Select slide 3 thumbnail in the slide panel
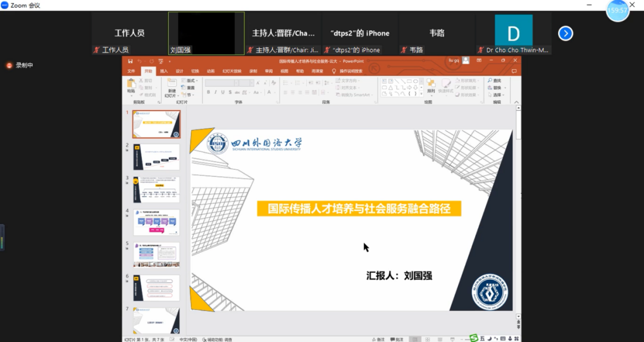The height and width of the screenshot is (342, 644). coord(156,189)
